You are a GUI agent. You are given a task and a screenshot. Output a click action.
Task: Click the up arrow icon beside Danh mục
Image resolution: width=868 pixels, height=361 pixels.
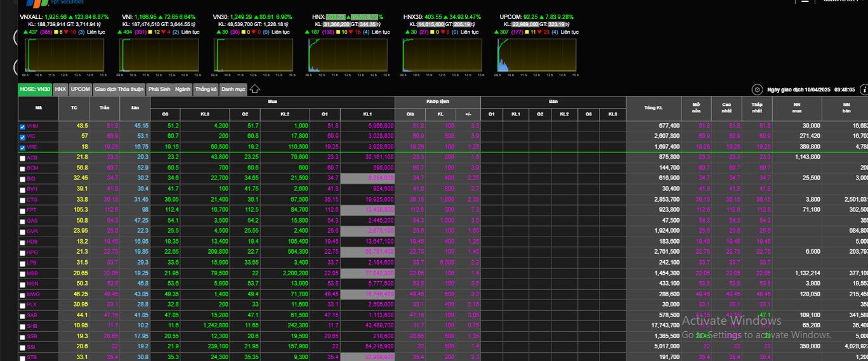tap(254, 89)
